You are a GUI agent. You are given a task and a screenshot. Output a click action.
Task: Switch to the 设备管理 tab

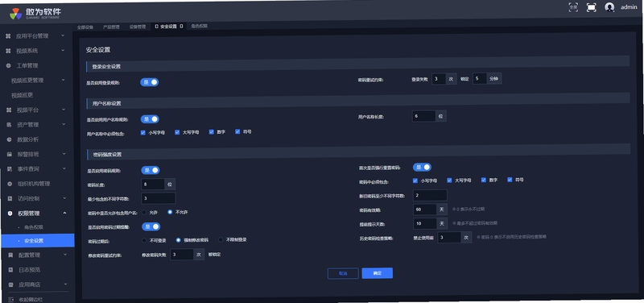(138, 27)
